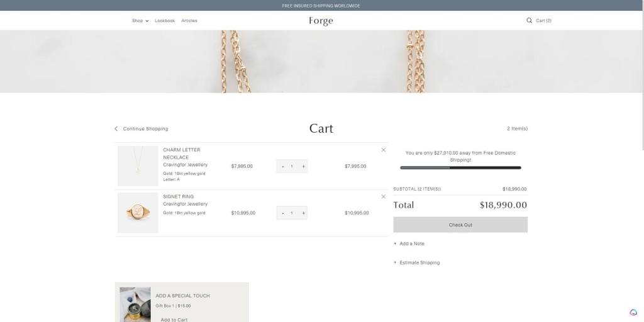Increase Charm Letter Necklace quantity
The height and width of the screenshot is (322, 644).
click(x=303, y=167)
